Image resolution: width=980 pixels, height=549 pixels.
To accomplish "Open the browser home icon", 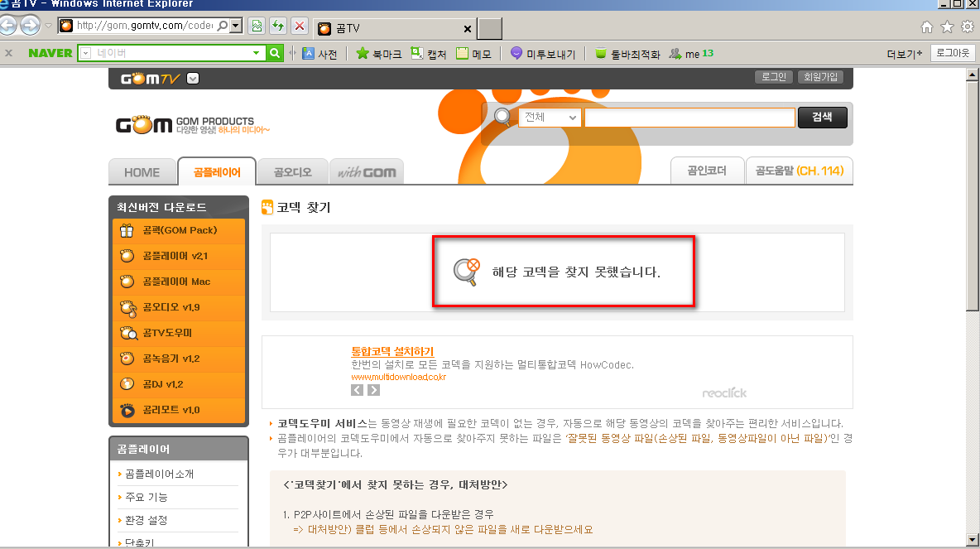I will coord(927,26).
